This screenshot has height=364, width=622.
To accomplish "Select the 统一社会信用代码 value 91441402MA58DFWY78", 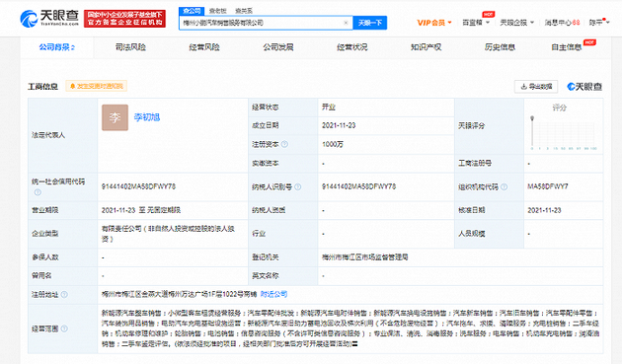I will point(138,186).
